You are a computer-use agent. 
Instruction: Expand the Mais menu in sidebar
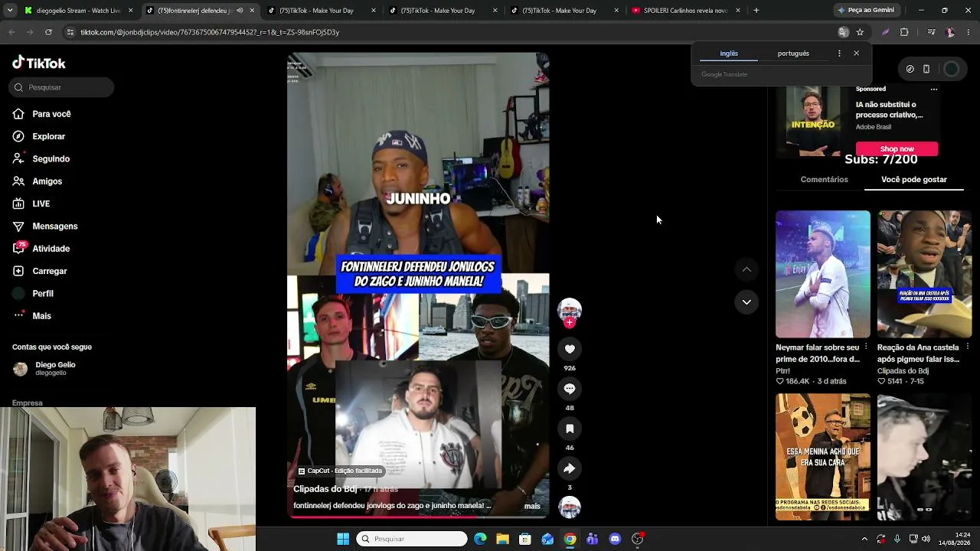(32, 316)
